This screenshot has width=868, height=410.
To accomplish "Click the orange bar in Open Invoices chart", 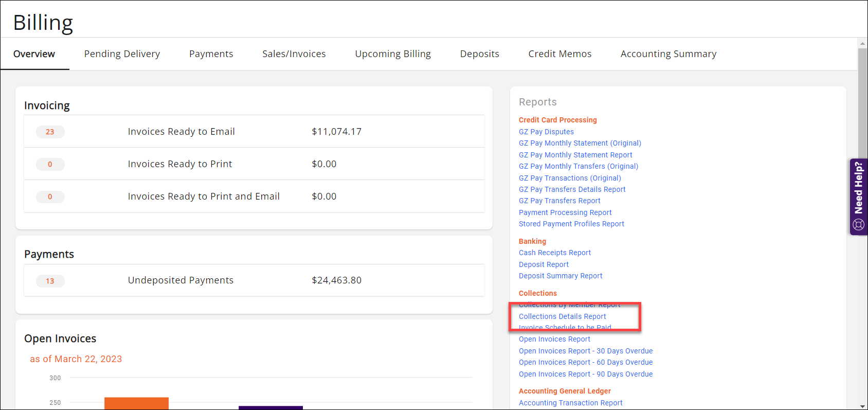I will tap(136, 403).
